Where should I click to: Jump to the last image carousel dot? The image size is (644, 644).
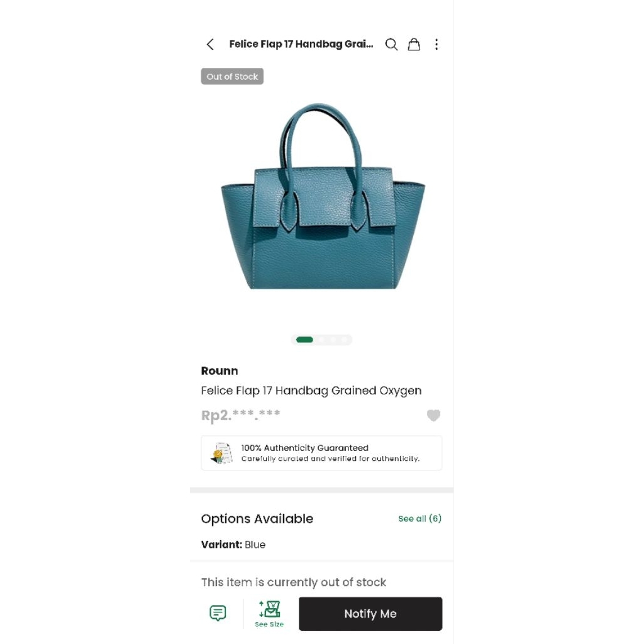(344, 340)
